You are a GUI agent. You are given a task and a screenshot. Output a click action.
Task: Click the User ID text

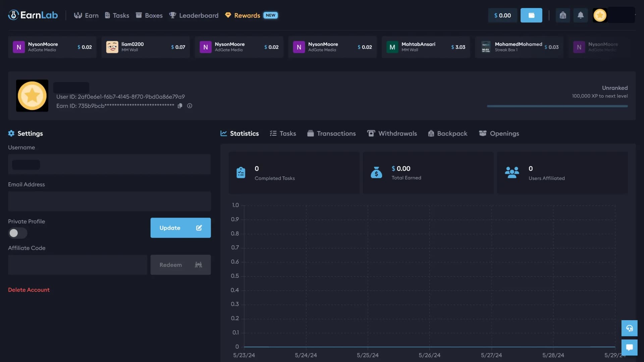coord(120,97)
